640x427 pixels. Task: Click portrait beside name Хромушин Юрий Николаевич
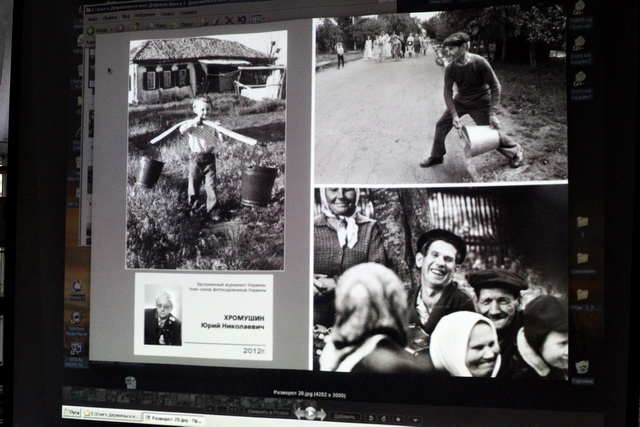click(x=162, y=316)
